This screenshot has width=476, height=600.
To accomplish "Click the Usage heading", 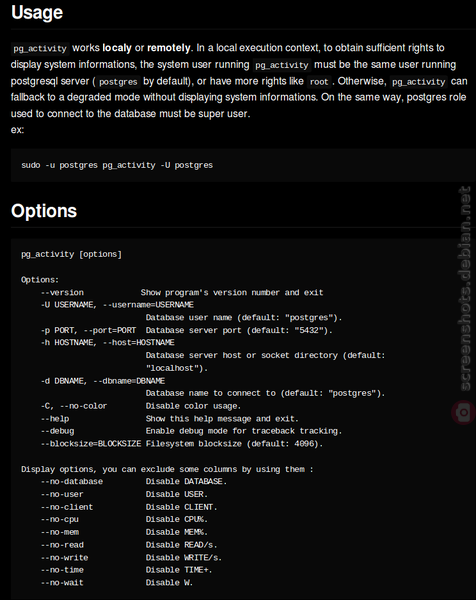I will coord(37,12).
